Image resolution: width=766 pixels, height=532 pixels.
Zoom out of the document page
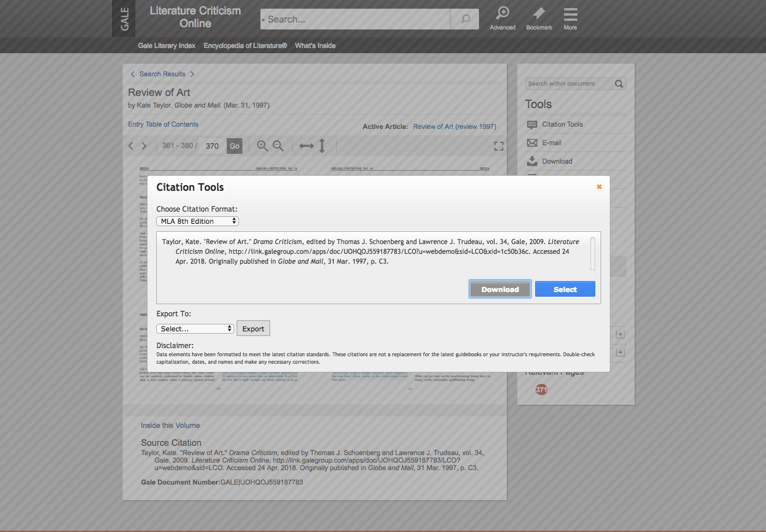[278, 146]
